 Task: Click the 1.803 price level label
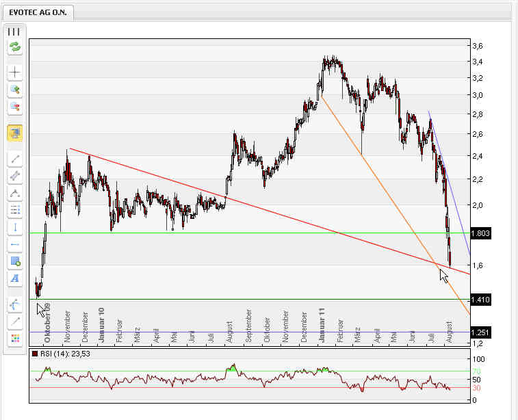coord(481,234)
